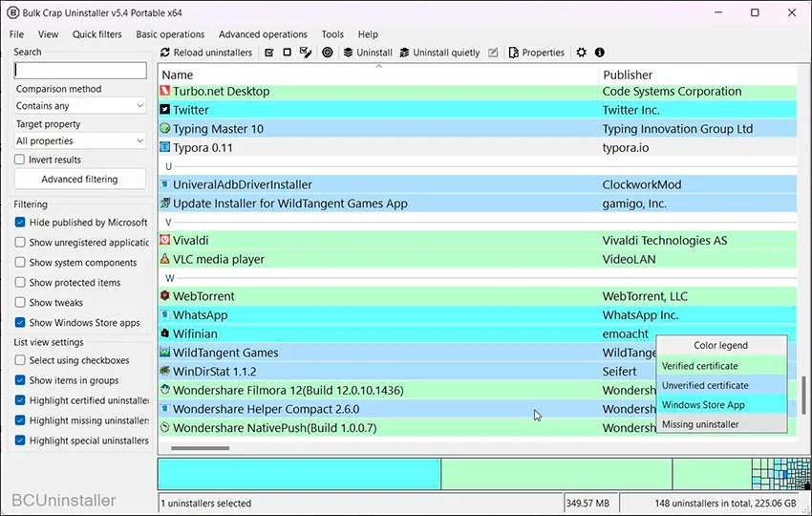Check Show unregistered applications
The width and height of the screenshot is (812, 516).
(x=20, y=242)
